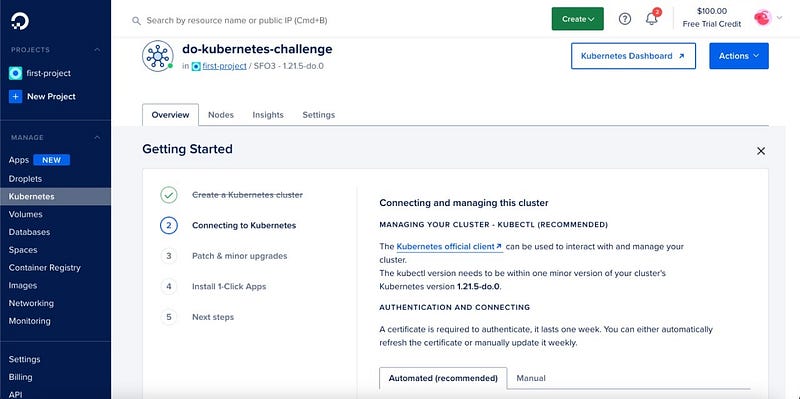The height and width of the screenshot is (399, 800).
Task: Open the Kubernetes Dashboard
Action: (633, 56)
